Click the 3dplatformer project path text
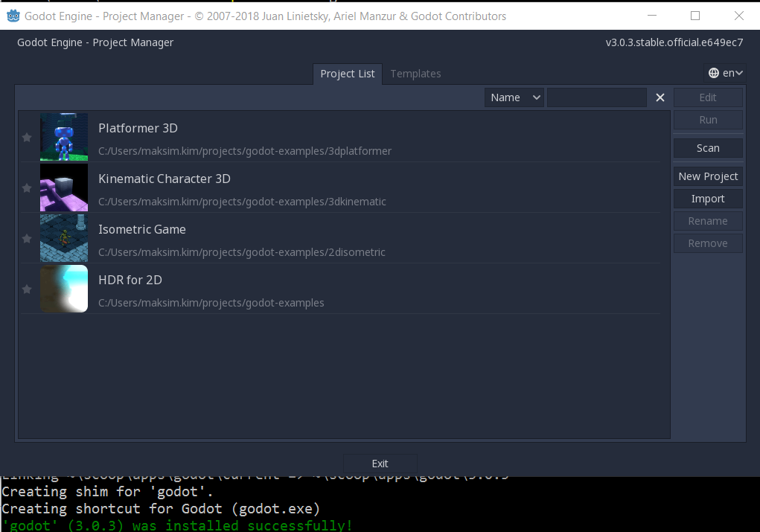 pos(245,151)
